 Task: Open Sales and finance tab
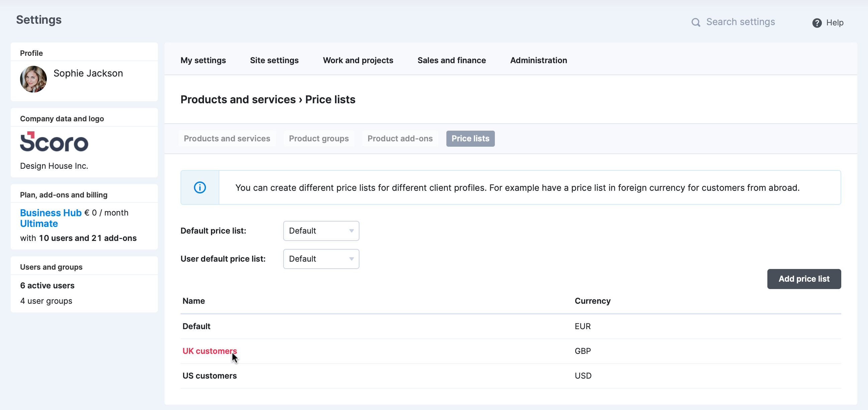(451, 60)
